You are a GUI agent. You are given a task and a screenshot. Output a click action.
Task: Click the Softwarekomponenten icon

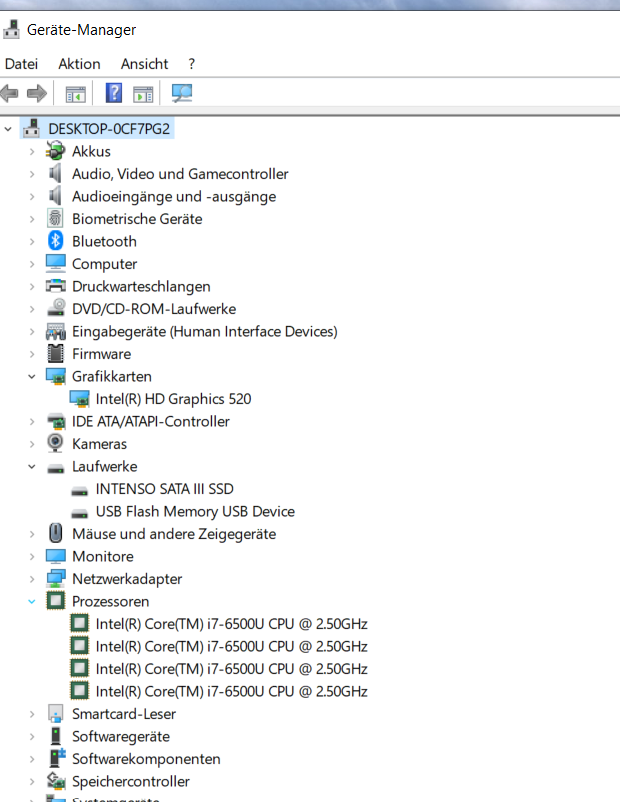point(56,758)
